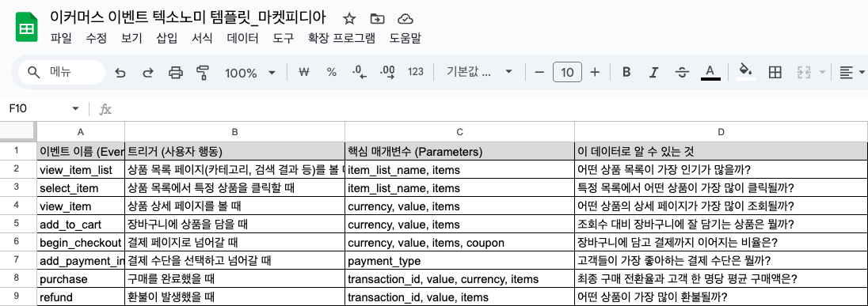Click the merge cells icon
Image resolution: width=868 pixels, height=306 pixels.
pyautogui.click(x=803, y=72)
